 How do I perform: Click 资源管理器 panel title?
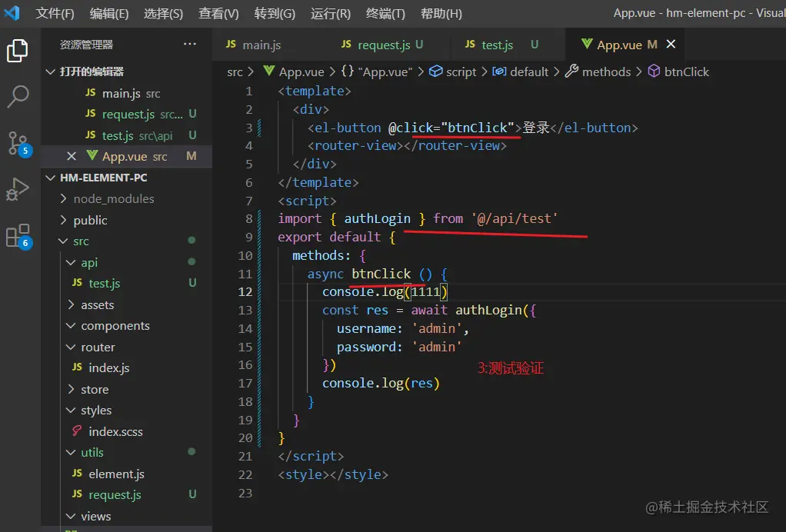[x=86, y=45]
